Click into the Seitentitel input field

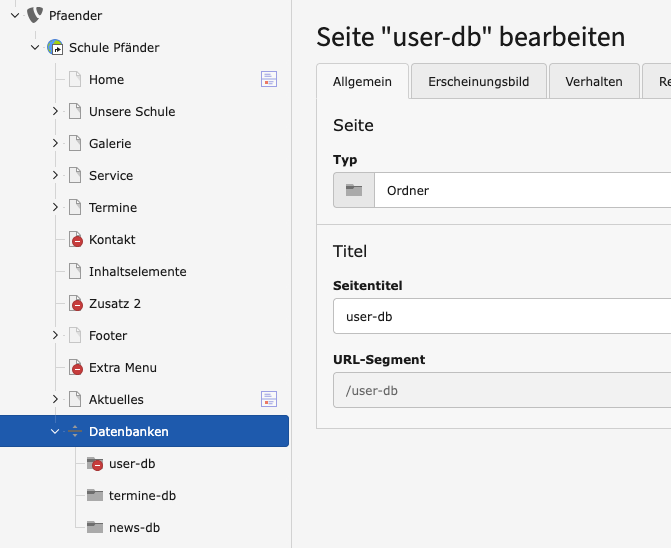click(502, 316)
